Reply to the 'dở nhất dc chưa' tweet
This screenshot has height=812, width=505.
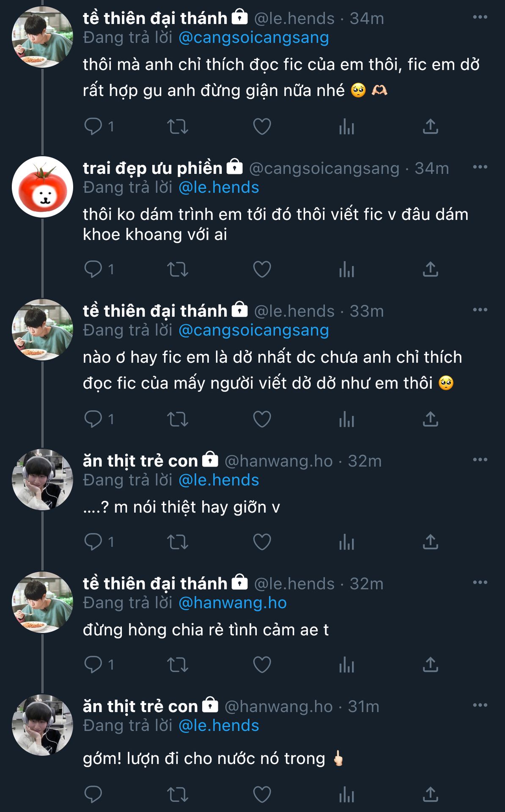point(93,419)
